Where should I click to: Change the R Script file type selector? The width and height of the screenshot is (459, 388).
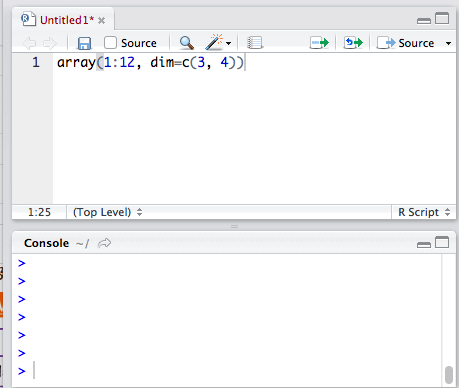pos(424,212)
